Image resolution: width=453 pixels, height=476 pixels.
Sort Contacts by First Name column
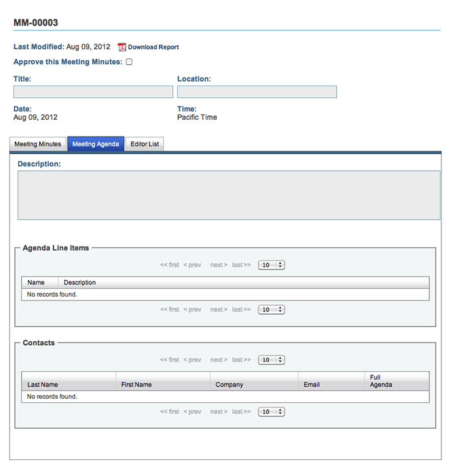163,381
